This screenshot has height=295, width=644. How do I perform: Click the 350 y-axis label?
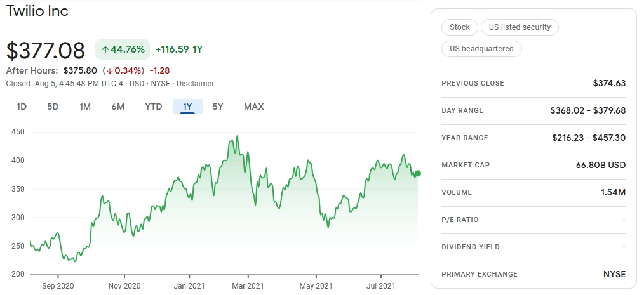click(x=18, y=189)
